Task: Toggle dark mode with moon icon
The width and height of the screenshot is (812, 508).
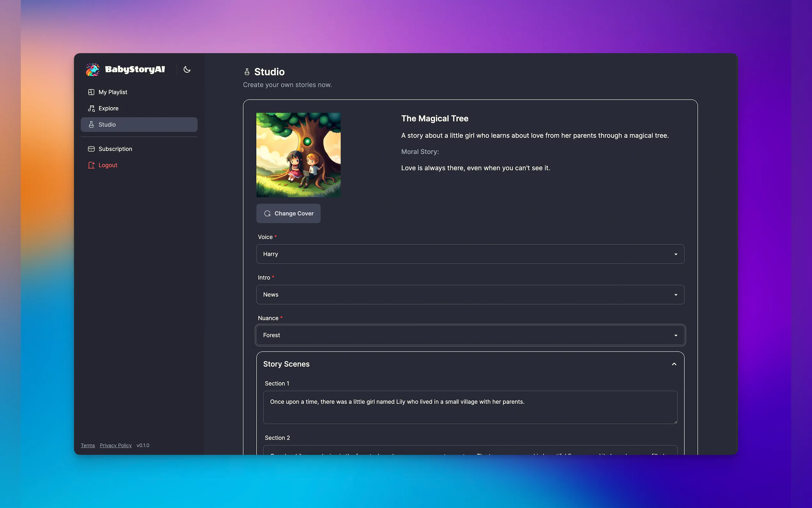Action: 187,69
